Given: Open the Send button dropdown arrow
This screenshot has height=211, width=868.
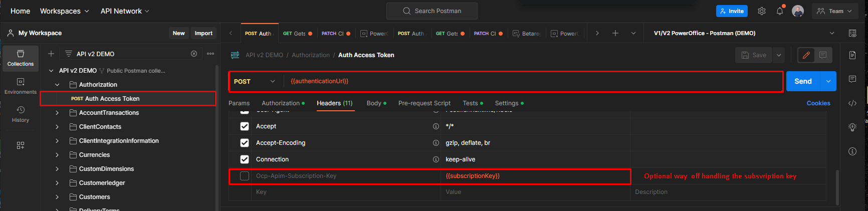Looking at the screenshot, I should pos(828,81).
